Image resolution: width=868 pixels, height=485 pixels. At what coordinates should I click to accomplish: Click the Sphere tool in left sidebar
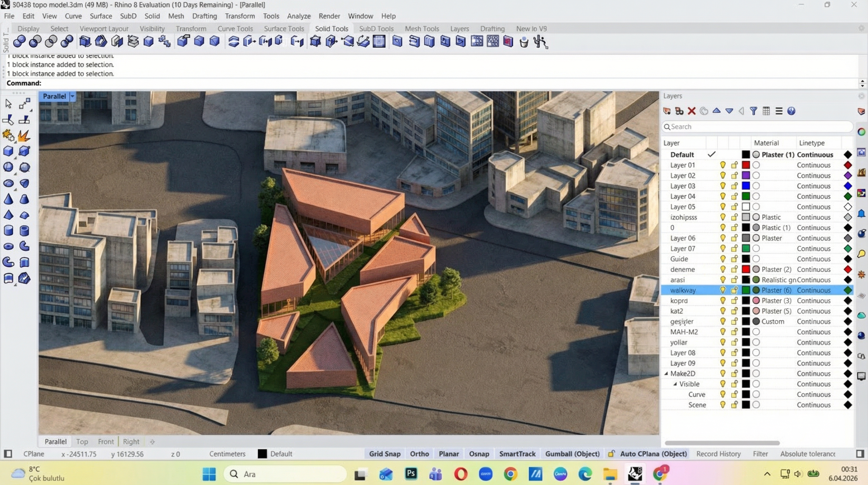coord(9,167)
